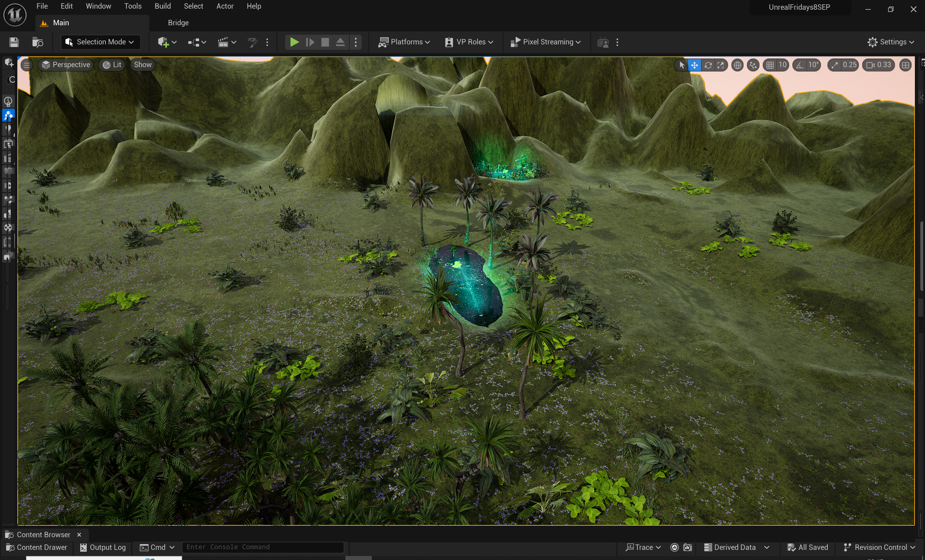The image size is (925, 560).
Task: Switch to the select objects cursor tool
Action: [681, 65]
